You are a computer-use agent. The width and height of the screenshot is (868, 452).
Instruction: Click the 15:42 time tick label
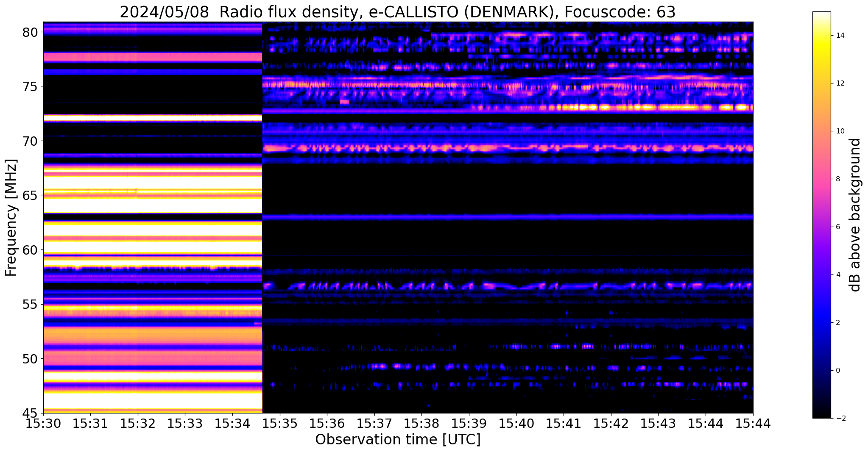[611, 423]
